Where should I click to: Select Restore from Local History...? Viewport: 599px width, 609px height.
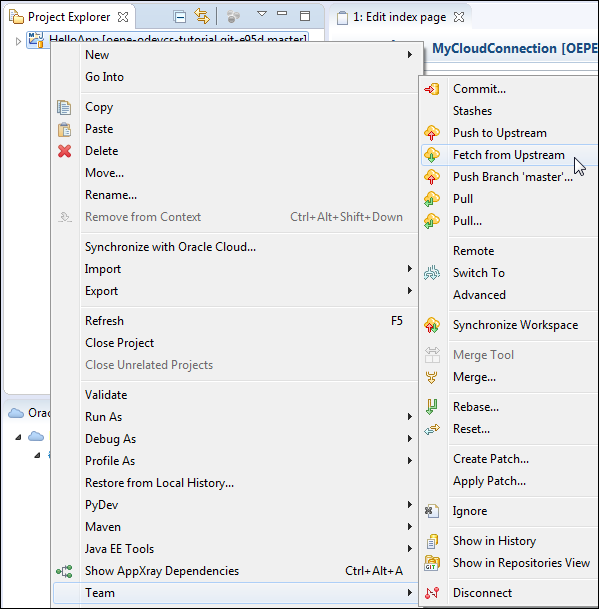(235, 483)
